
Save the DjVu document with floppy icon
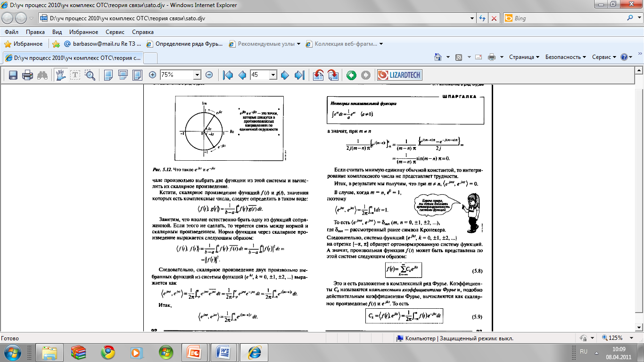click(x=13, y=75)
